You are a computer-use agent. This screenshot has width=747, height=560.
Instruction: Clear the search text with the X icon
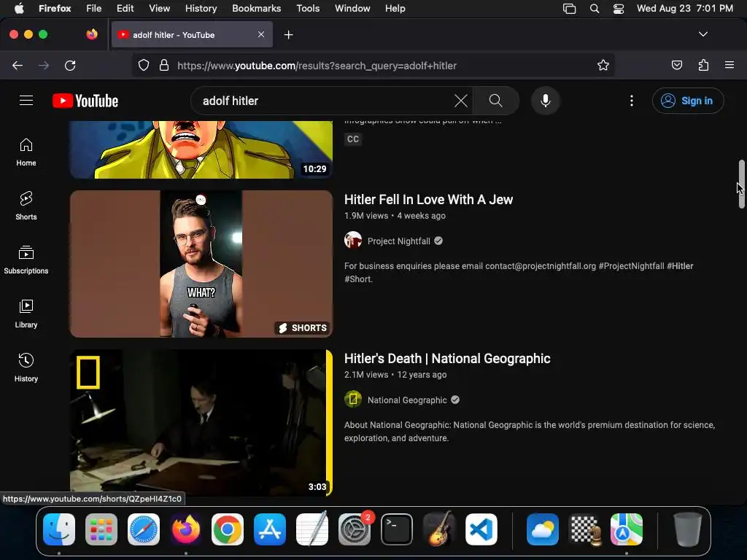[461, 101]
